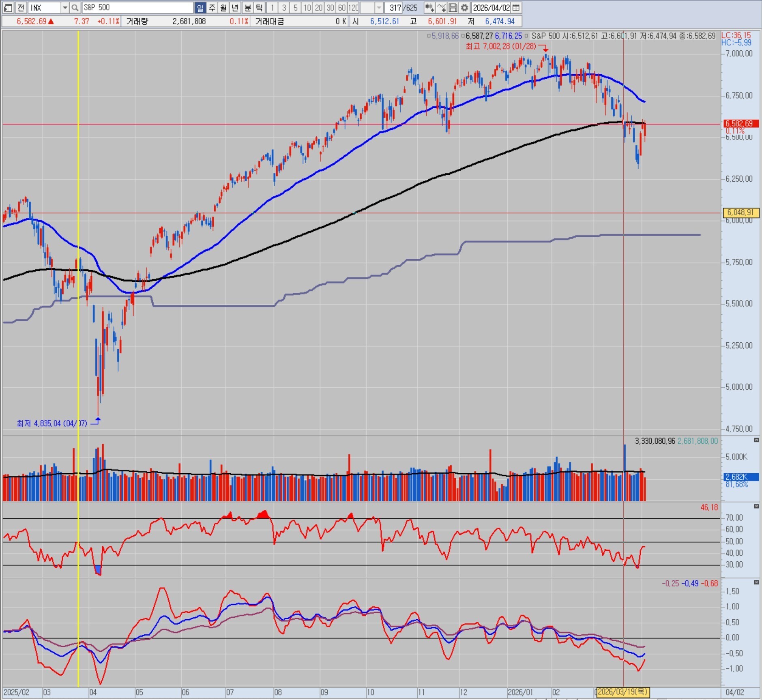Click the 2026/01 time axis label
This screenshot has height=700, width=762.
520,692
